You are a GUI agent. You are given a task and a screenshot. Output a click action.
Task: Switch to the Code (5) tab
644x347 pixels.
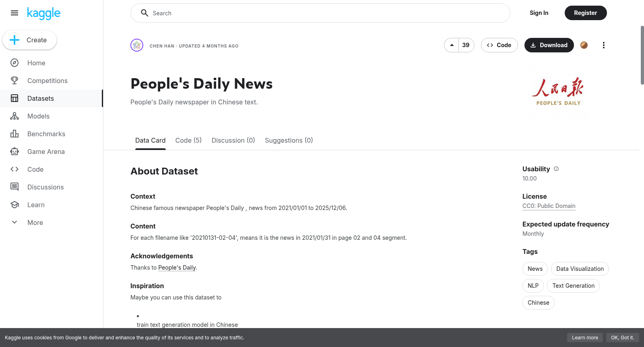pos(188,140)
